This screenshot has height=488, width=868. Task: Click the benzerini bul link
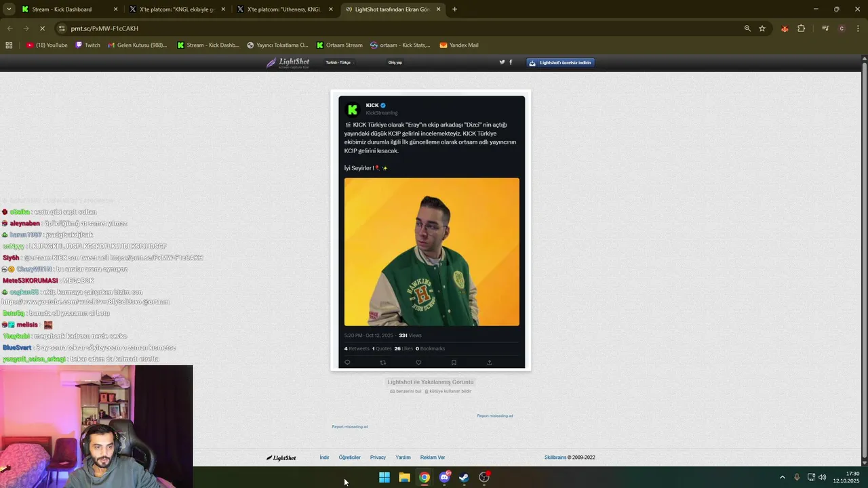pyautogui.click(x=406, y=391)
